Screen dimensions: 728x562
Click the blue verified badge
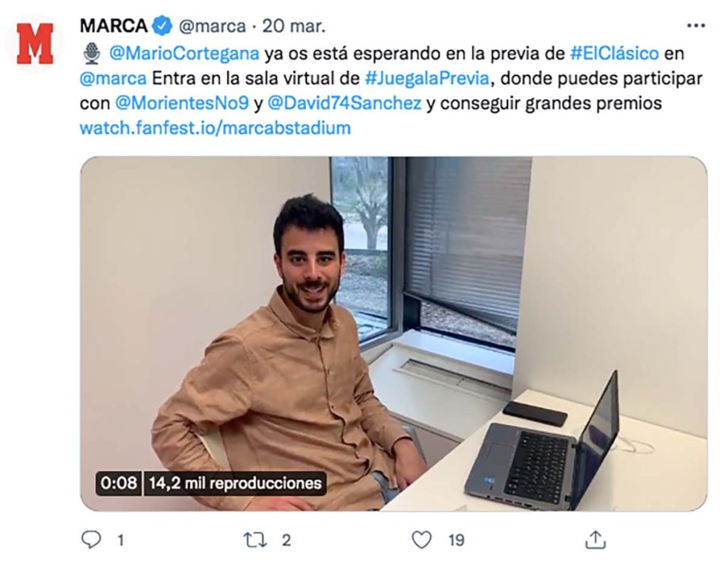tap(162, 26)
